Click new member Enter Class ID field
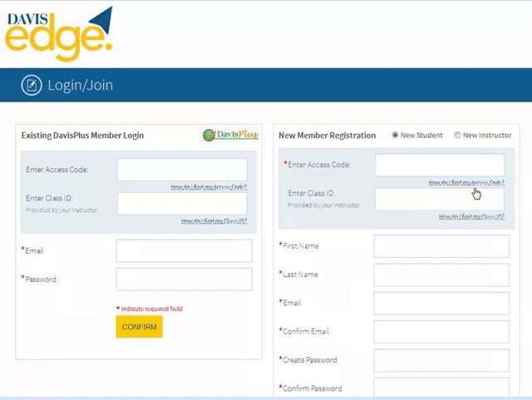532x400 pixels. coord(440,199)
